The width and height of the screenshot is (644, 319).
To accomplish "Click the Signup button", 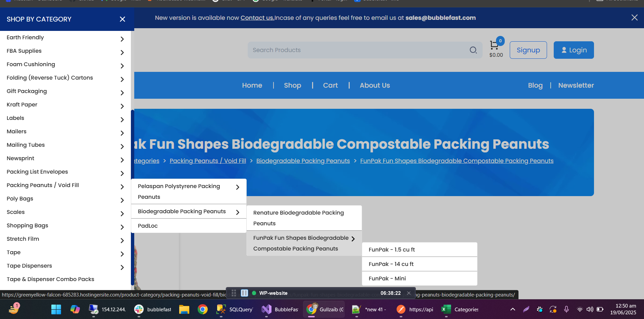I will coord(528,50).
